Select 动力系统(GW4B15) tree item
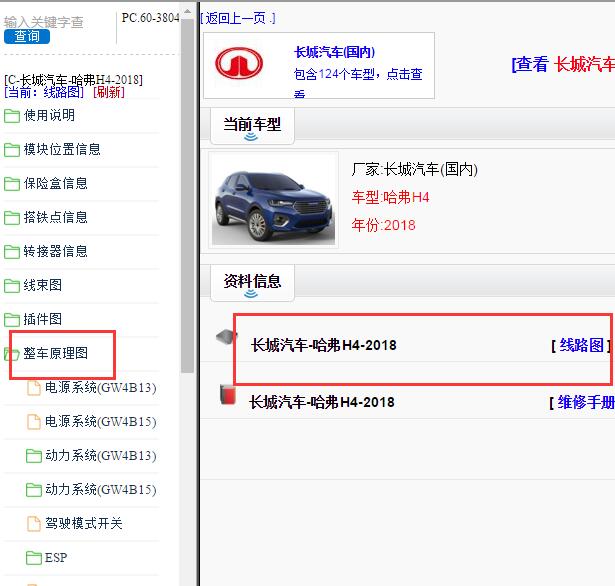 tap(101, 490)
